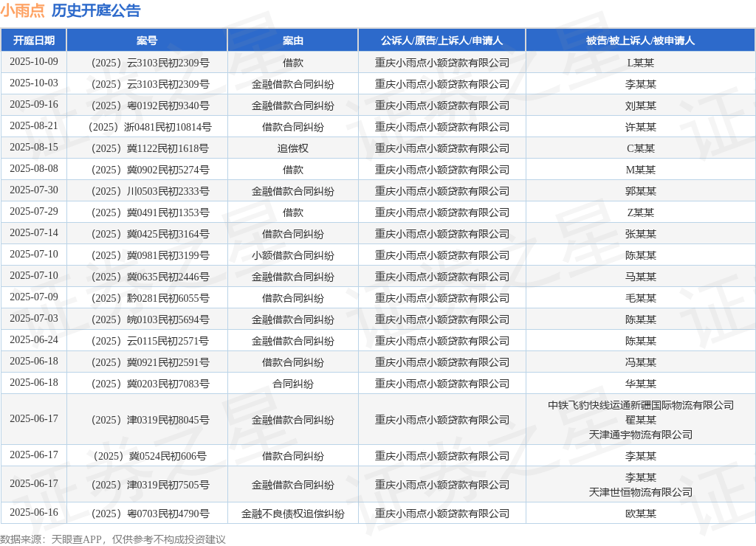Click defendant 天津通宇物流有限公司
756x546 pixels.
[640, 435]
